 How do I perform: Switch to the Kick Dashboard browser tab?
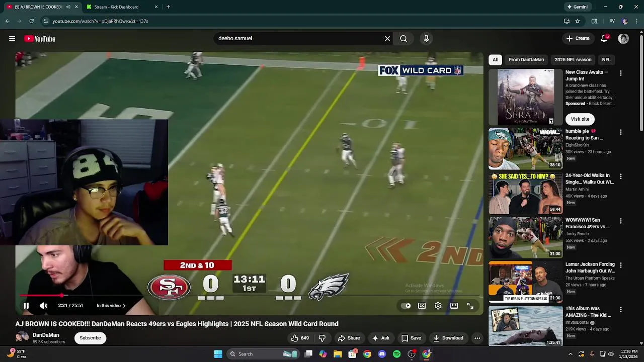(x=122, y=7)
